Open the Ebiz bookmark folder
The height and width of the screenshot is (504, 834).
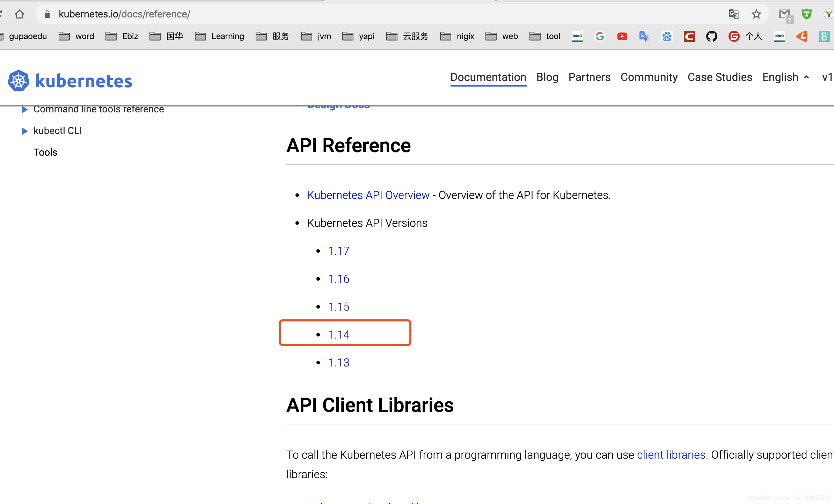(x=122, y=36)
